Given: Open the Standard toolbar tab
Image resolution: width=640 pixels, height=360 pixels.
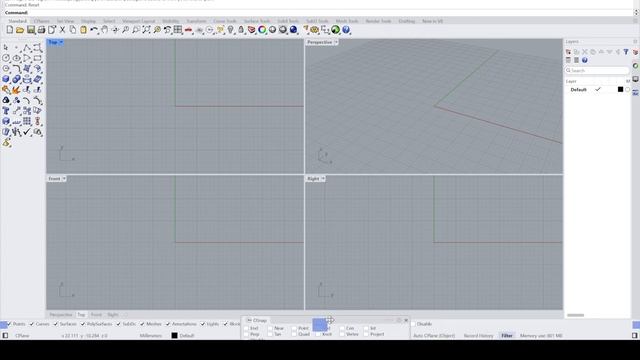Looking at the screenshot, I should click(17, 21).
